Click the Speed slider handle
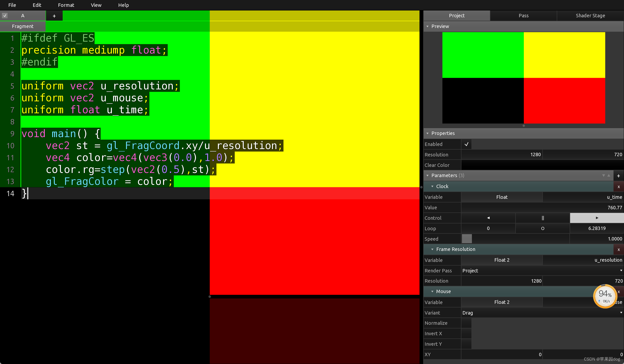Image resolution: width=624 pixels, height=364 pixels. 467,239
